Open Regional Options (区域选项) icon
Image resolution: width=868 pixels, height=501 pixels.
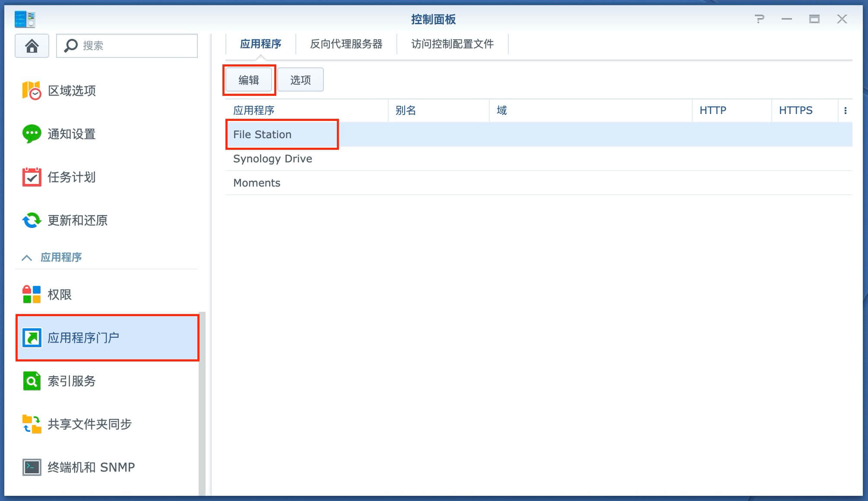(x=32, y=90)
